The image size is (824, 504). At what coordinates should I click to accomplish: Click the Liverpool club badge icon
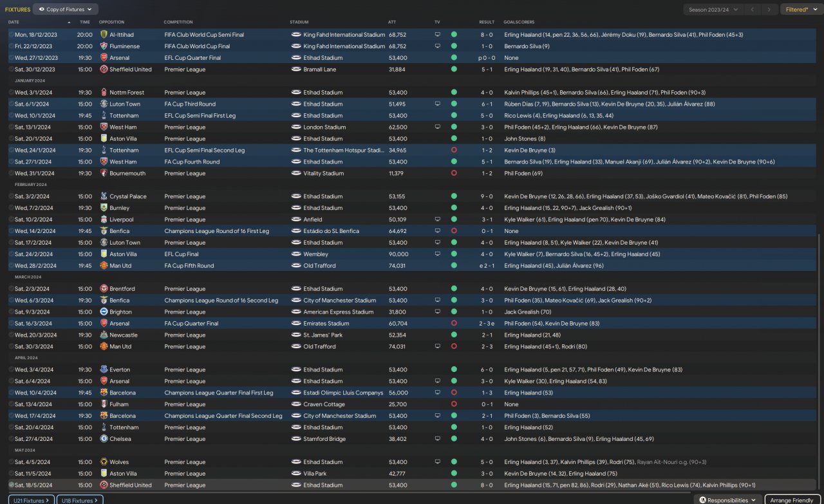(104, 220)
